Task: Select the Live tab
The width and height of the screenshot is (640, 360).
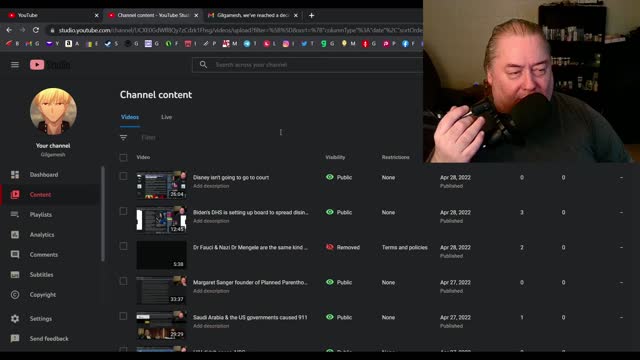Action: click(x=166, y=117)
